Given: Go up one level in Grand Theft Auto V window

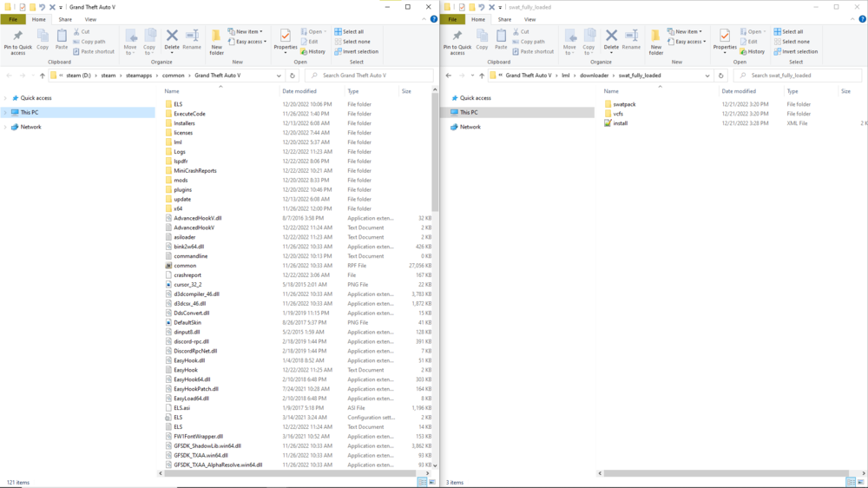Looking at the screenshot, I should tap(42, 76).
